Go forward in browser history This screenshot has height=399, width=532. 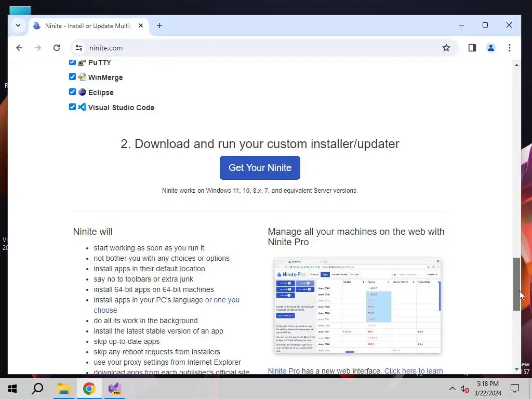37,48
